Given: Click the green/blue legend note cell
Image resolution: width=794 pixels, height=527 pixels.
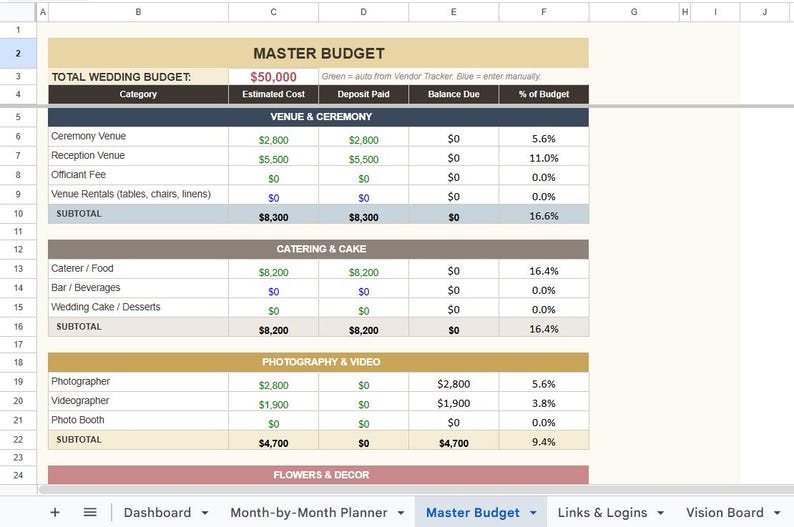Looking at the screenshot, I should click(x=454, y=77).
